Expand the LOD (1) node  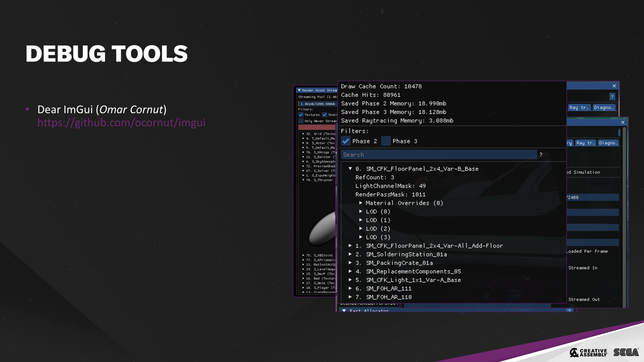point(361,220)
